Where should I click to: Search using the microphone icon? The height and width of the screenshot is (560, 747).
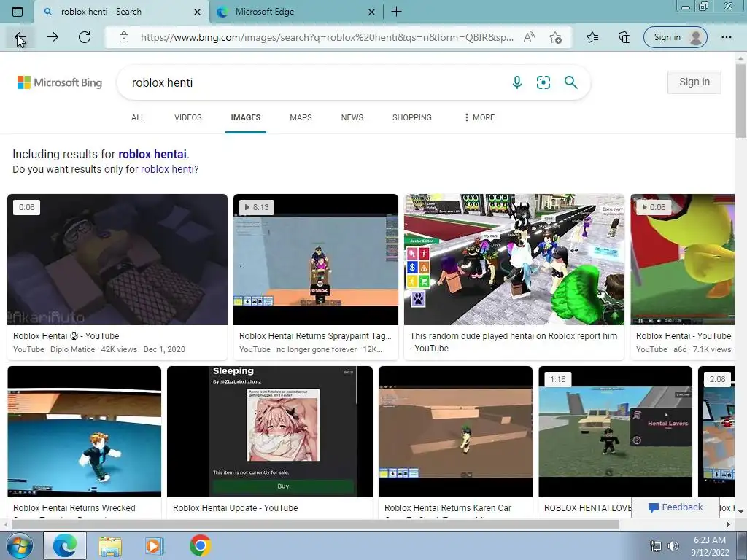(x=517, y=82)
